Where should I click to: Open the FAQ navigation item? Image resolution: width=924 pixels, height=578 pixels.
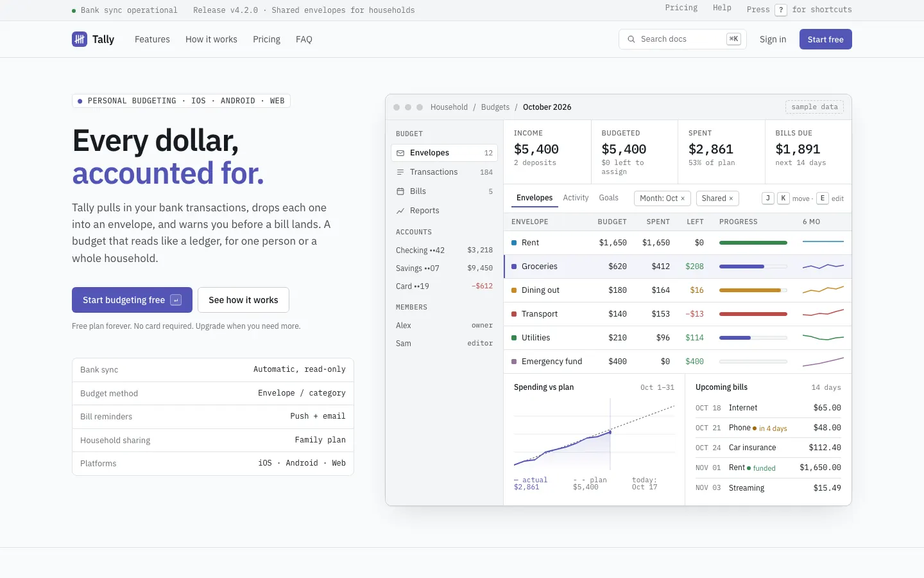(304, 39)
